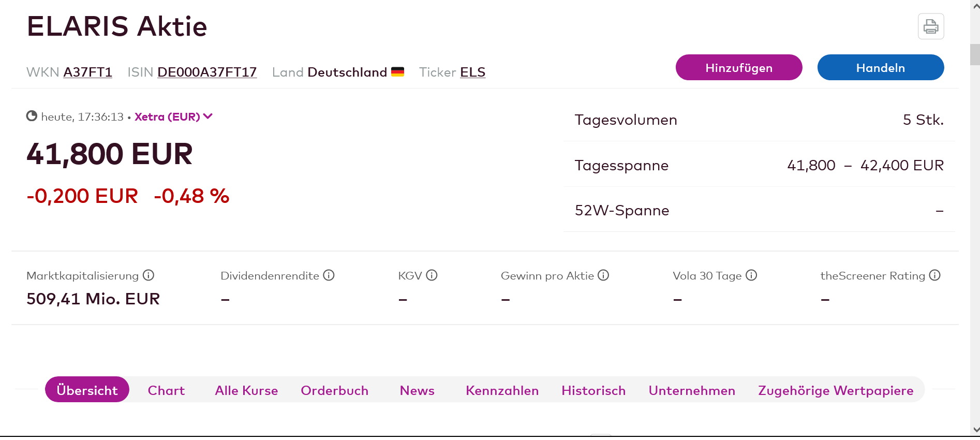Click the German flag icon

(397, 72)
